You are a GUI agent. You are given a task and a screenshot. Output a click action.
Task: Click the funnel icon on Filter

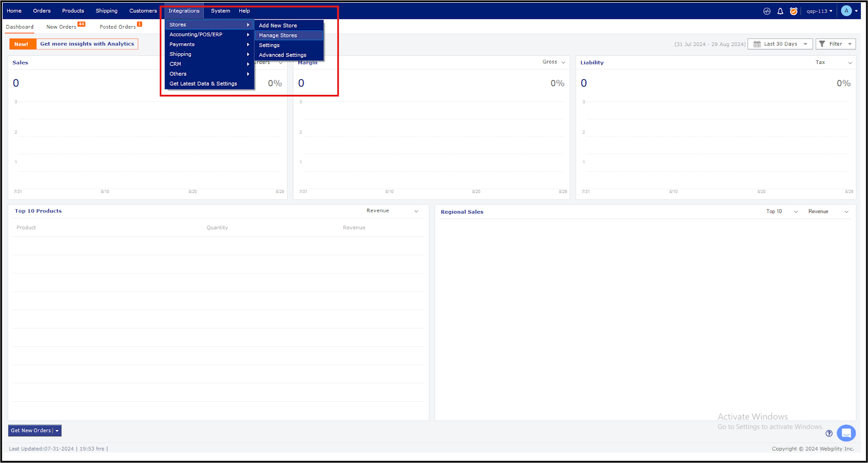pyautogui.click(x=822, y=44)
